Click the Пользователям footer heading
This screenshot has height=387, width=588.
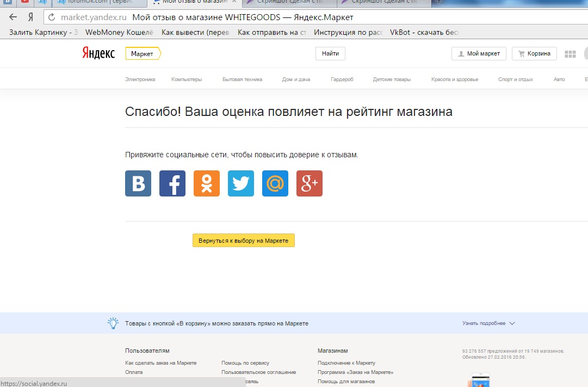(x=147, y=351)
